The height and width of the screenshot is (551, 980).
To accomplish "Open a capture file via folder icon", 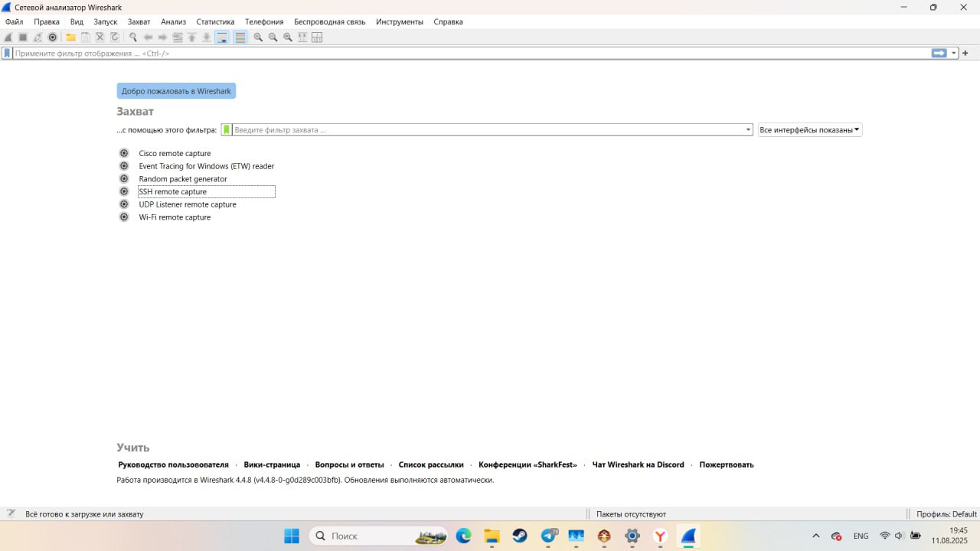I will 70,37.
